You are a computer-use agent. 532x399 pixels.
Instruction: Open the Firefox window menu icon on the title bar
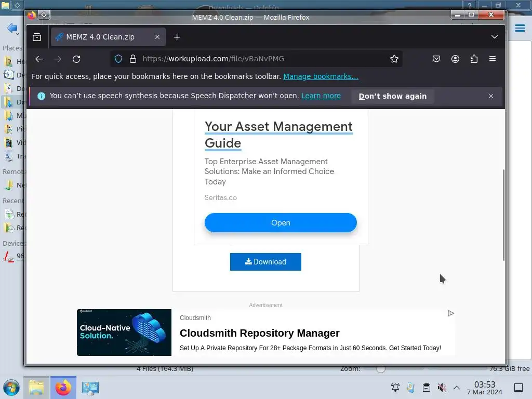point(44,15)
